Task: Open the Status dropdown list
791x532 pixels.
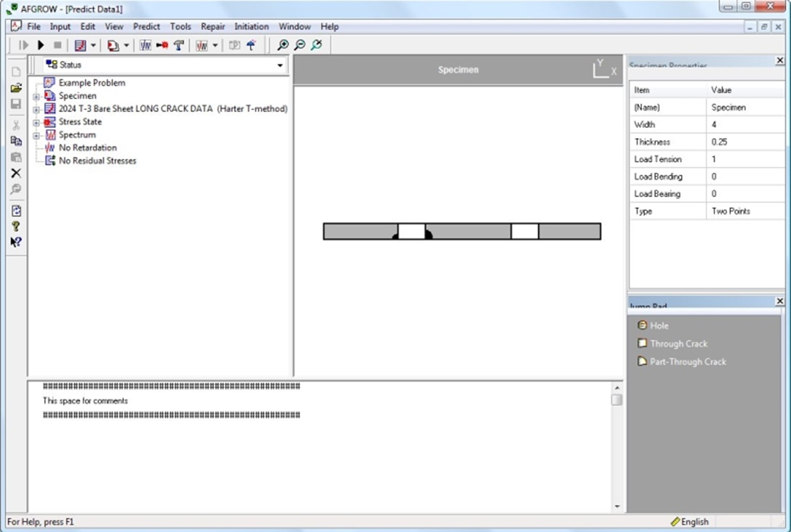Action: (x=280, y=65)
